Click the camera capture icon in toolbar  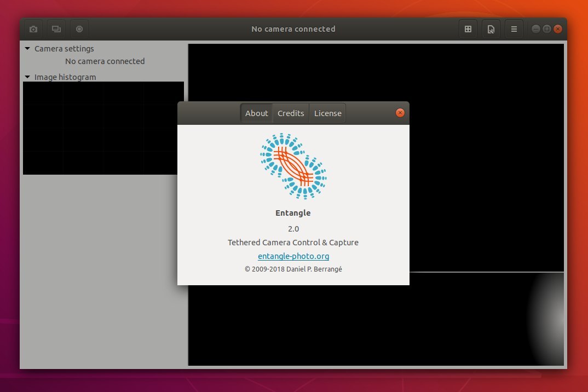pos(33,29)
